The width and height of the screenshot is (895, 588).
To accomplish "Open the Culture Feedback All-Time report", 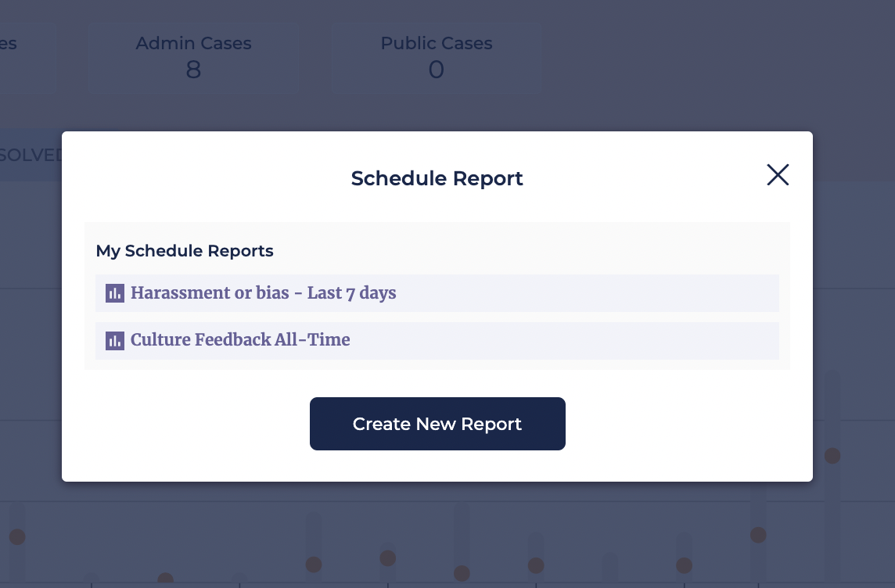I will [x=240, y=340].
